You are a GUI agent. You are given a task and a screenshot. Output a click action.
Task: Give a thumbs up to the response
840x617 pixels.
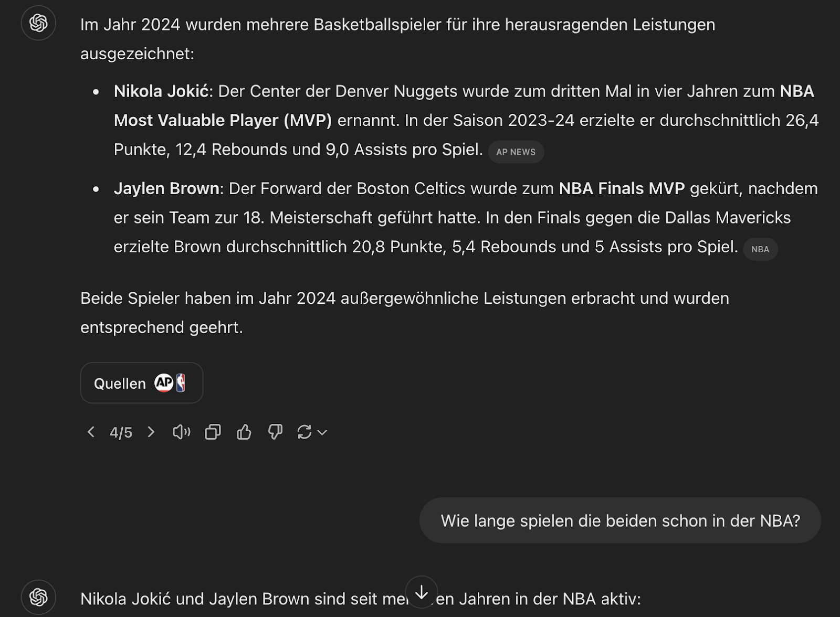click(244, 432)
